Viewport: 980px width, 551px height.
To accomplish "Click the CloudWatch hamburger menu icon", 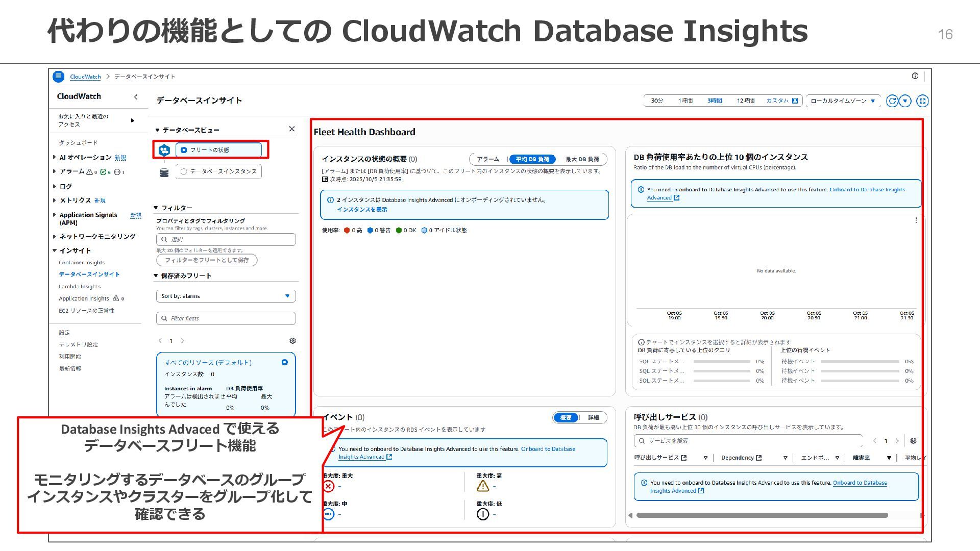I will 59,77.
